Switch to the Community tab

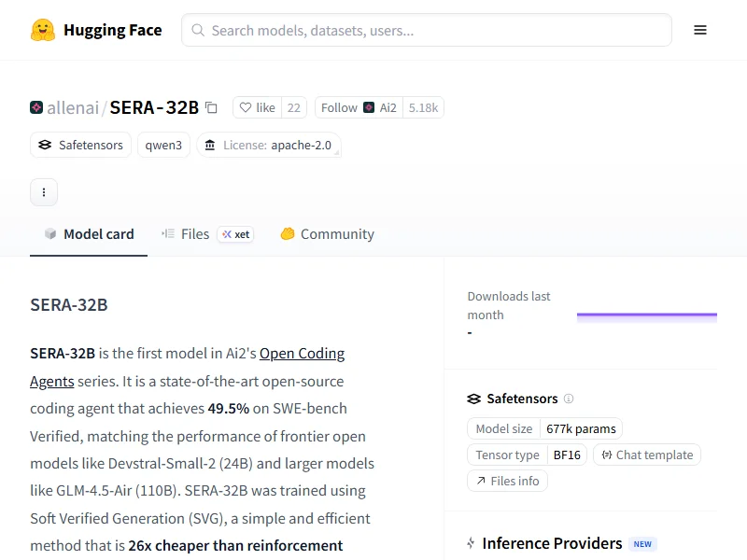(x=327, y=234)
